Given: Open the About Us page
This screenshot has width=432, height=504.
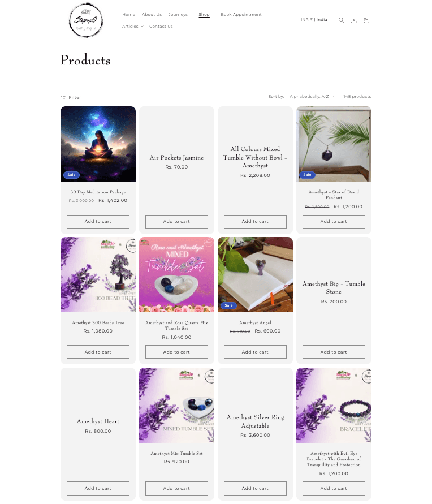Looking at the screenshot, I should pos(152,15).
